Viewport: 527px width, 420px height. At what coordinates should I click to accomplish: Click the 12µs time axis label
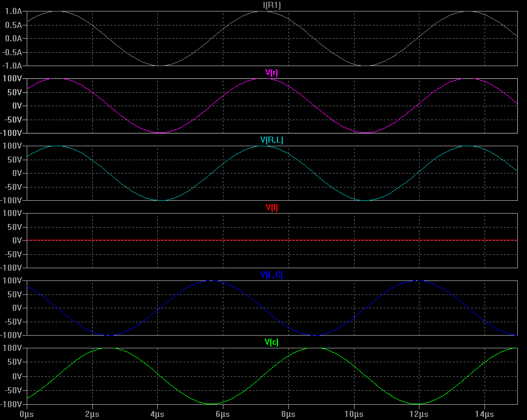tap(419, 414)
